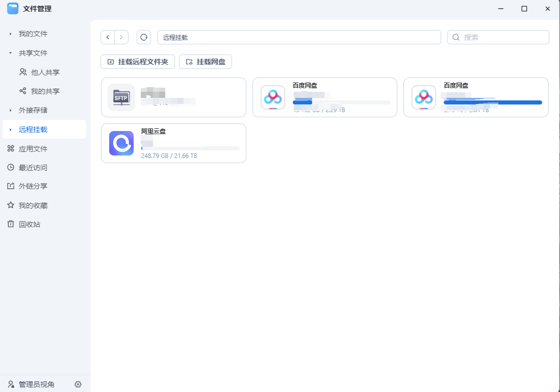Viewport: 560px width, 392px height.
Task: Click the 回收站 trash icon
Action: click(x=11, y=224)
